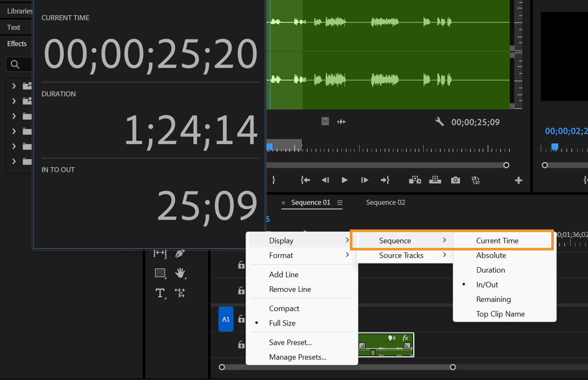
Task: Open the Source Tracks submenu
Action: pyautogui.click(x=401, y=255)
